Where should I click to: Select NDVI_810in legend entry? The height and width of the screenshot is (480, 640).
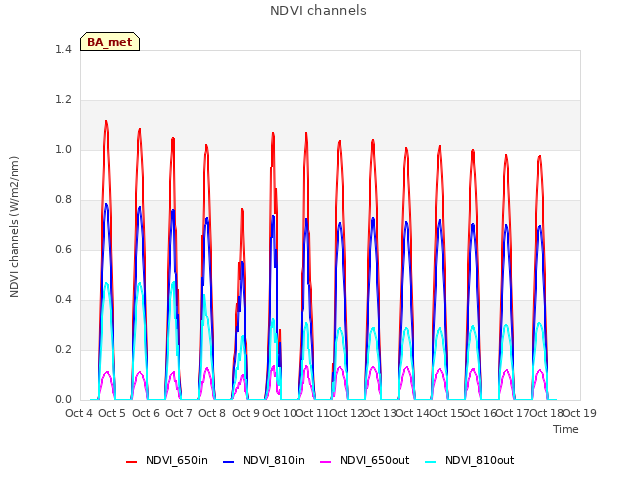[264, 460]
